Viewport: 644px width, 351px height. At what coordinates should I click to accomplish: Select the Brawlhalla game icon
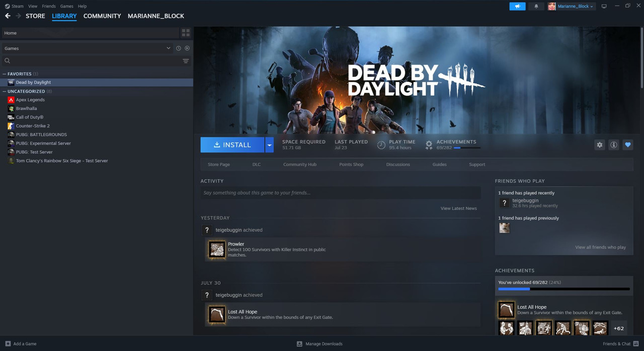point(11,109)
